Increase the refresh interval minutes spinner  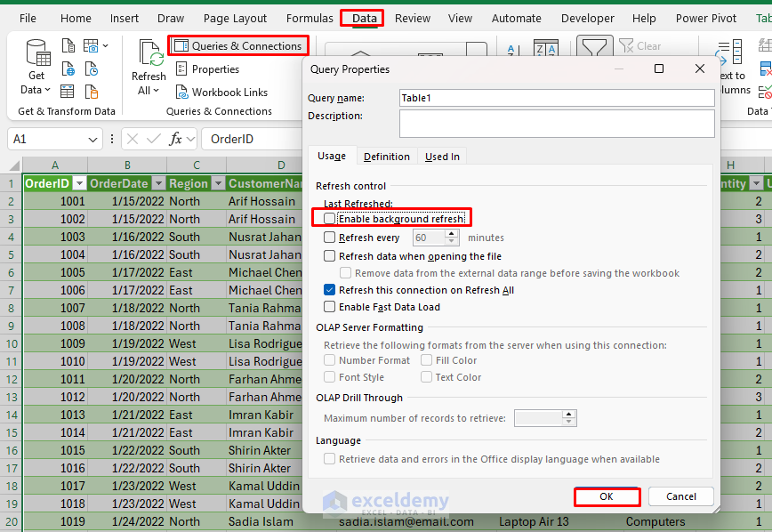coord(453,234)
